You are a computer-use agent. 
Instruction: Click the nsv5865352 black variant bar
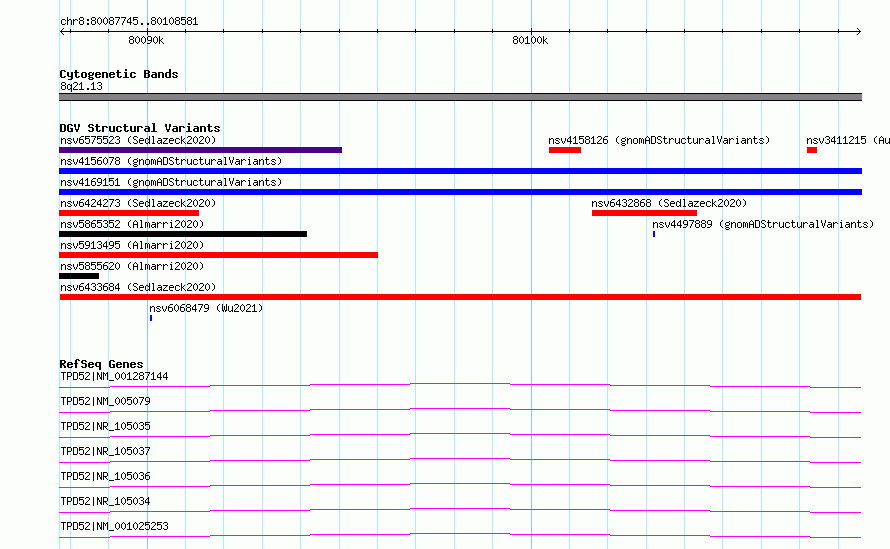[183, 234]
